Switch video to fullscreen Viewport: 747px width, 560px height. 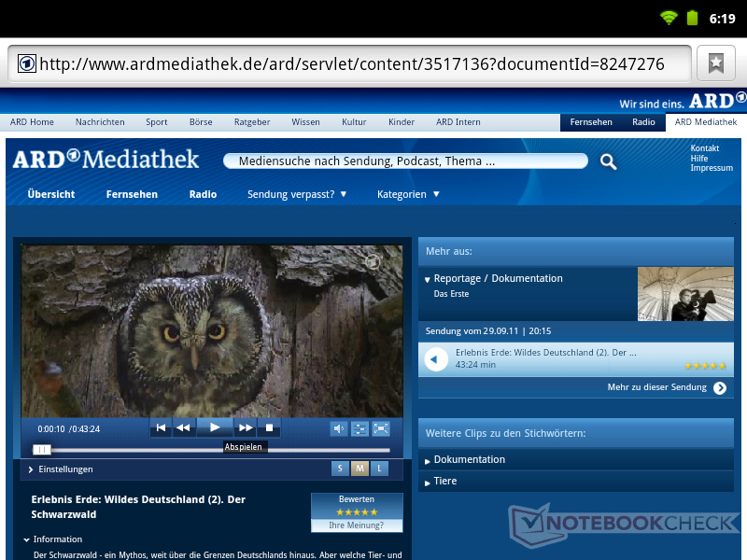tap(381, 429)
